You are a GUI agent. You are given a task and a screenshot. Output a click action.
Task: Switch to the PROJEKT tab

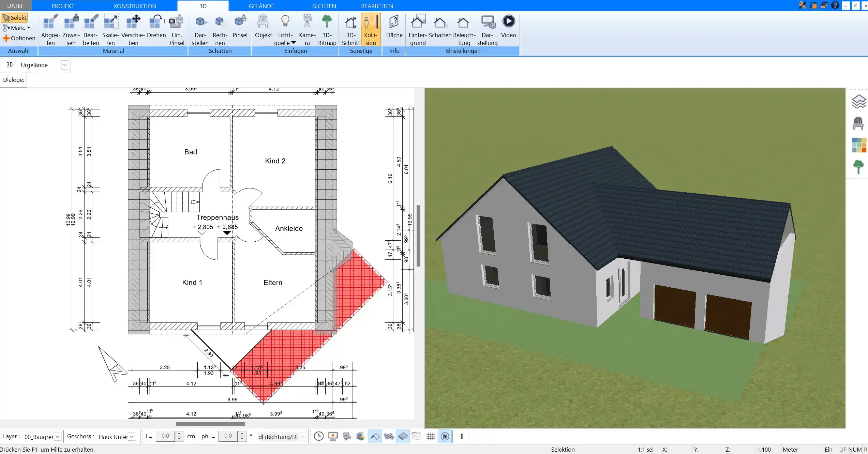pyautogui.click(x=63, y=6)
